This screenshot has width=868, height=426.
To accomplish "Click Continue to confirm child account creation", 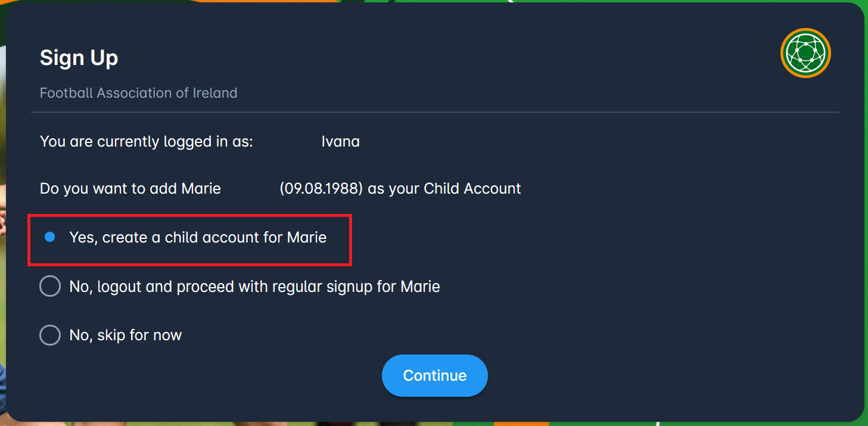I will click(434, 375).
